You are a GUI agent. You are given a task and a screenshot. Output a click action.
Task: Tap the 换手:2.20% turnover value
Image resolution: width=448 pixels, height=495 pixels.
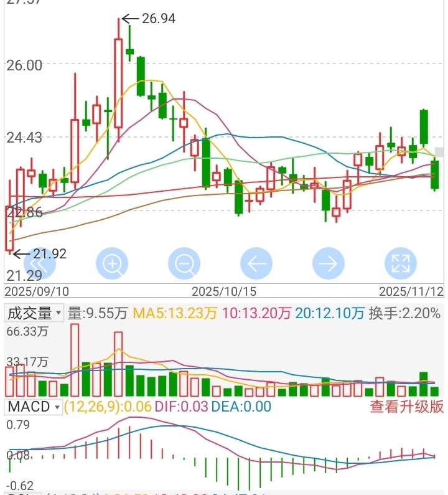(x=404, y=313)
